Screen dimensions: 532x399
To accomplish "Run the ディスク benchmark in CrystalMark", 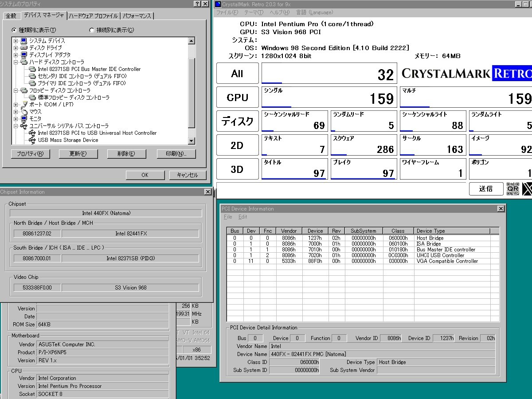I will 237,121.
